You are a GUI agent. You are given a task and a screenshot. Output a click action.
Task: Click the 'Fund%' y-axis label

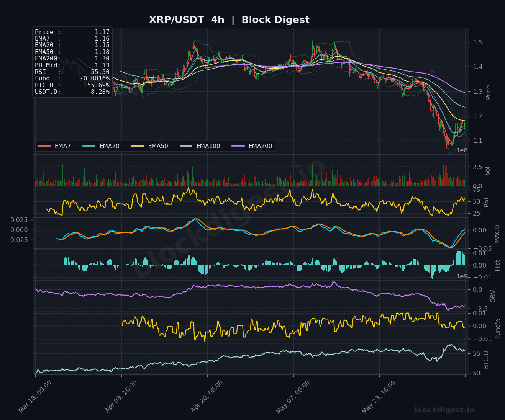(x=498, y=328)
